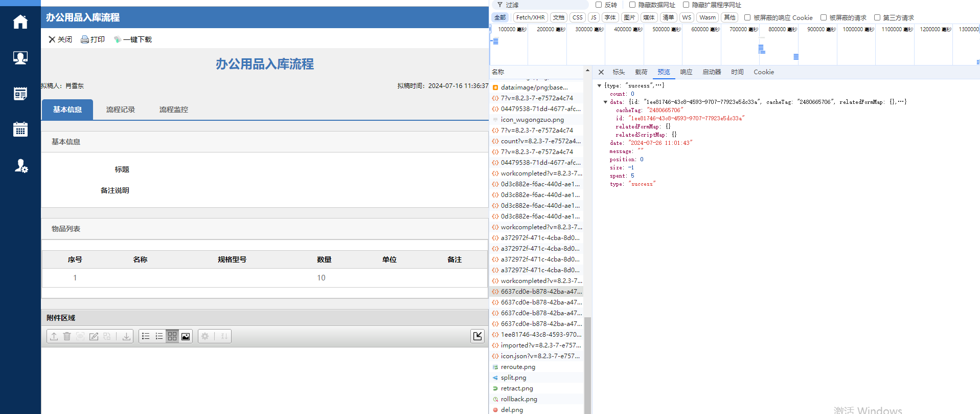The width and height of the screenshot is (980, 414).
Task: Minimize the attachment area with arrow icon
Action: pos(477,336)
